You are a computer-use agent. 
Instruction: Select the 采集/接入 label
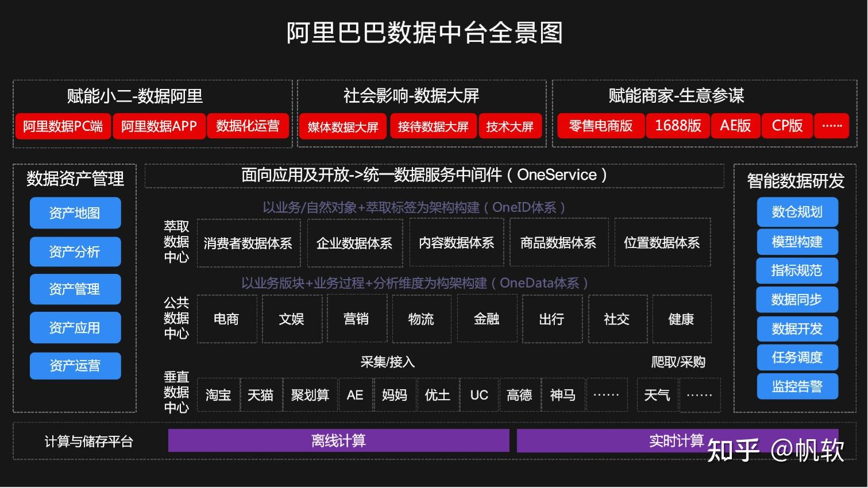coord(388,362)
